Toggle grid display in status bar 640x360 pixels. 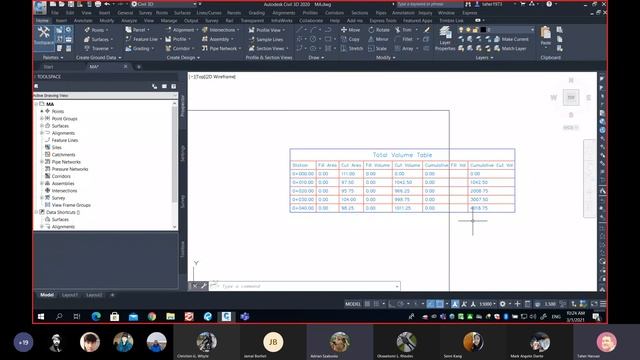pos(367,304)
